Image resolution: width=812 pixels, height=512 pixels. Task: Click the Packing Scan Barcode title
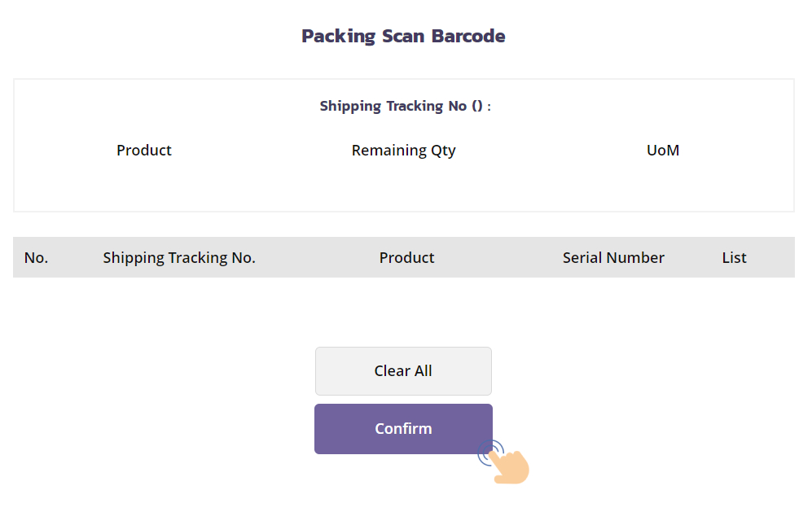(403, 36)
